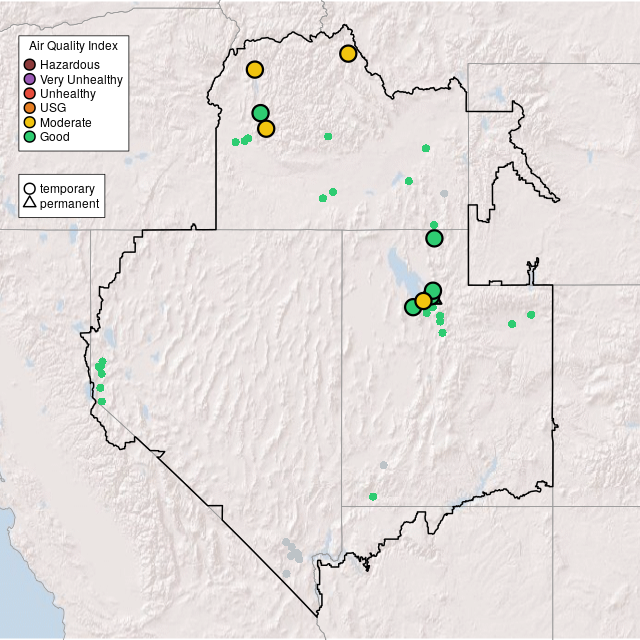
Task: Click the Air Quality Index legend title
Action: pyautogui.click(x=74, y=46)
